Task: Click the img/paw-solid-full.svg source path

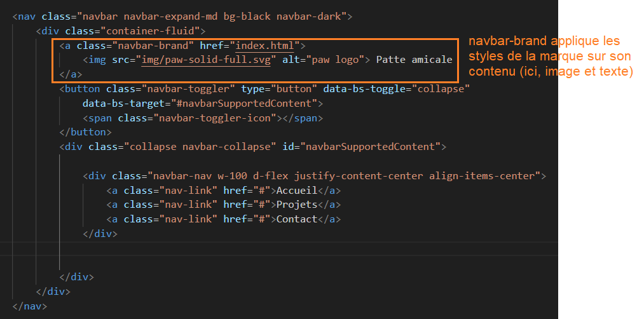Action: coord(208,60)
